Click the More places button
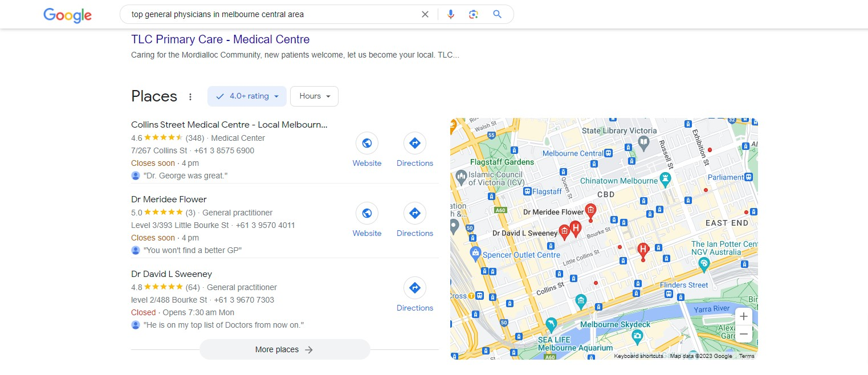Viewport: 868px width, 375px height. 285,349
